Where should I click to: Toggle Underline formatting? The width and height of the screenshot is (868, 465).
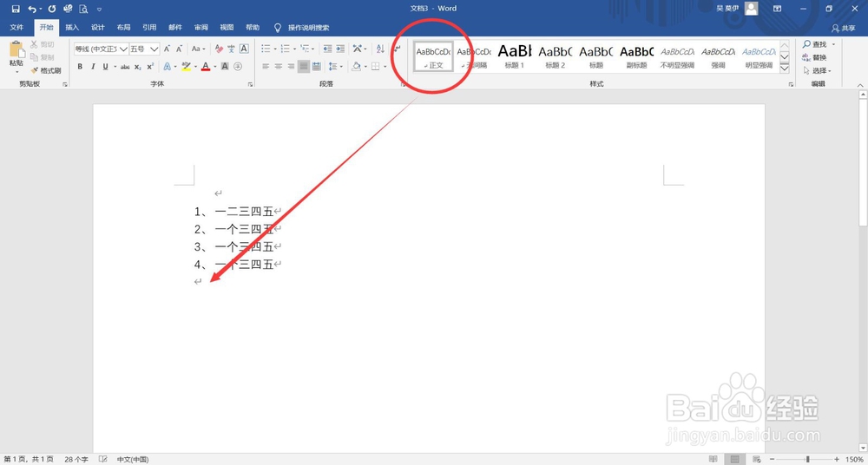tap(105, 67)
